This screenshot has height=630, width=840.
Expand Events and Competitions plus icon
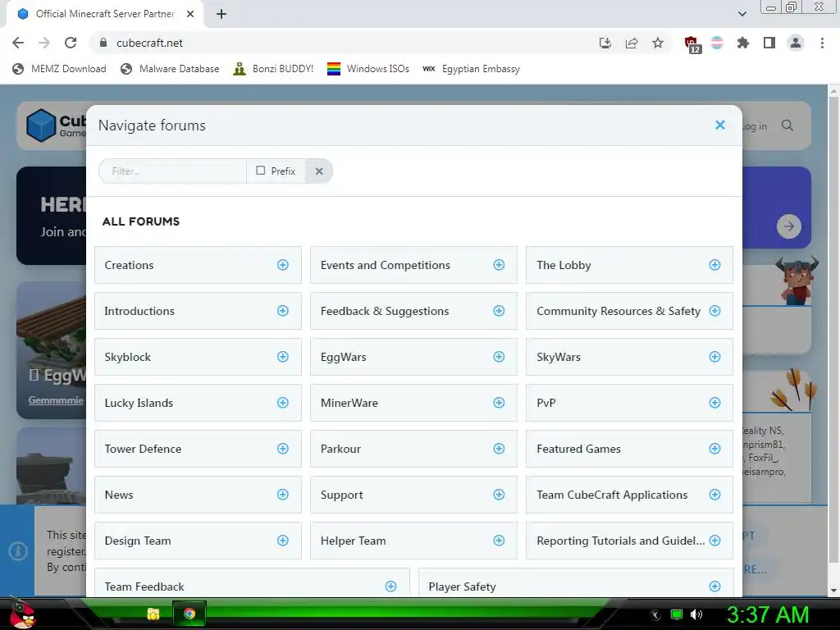click(x=499, y=265)
